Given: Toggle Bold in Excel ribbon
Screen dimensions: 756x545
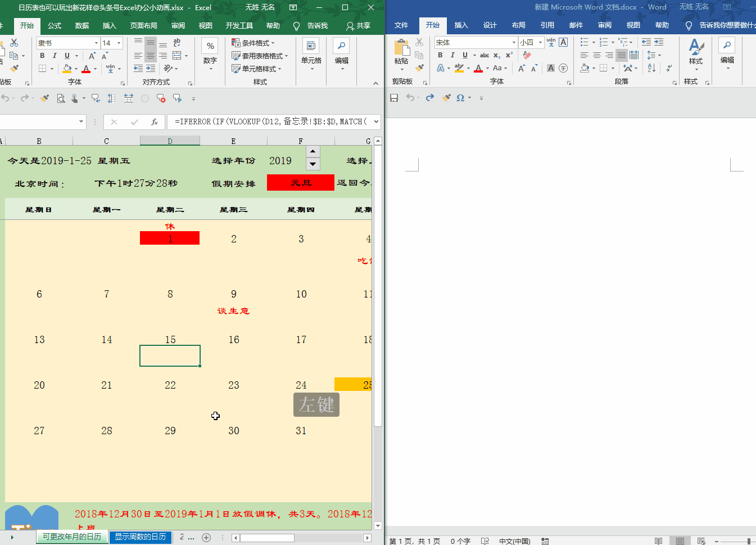Looking at the screenshot, I should [x=42, y=56].
